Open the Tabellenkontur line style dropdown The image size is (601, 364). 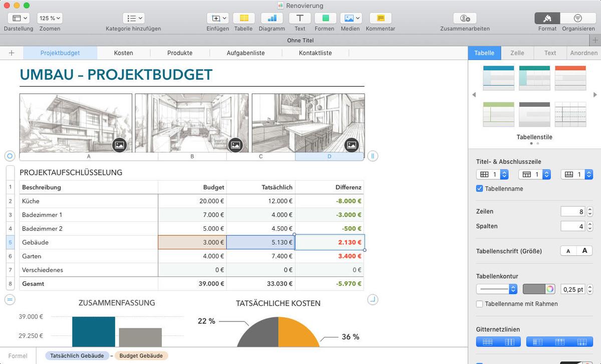point(497,289)
